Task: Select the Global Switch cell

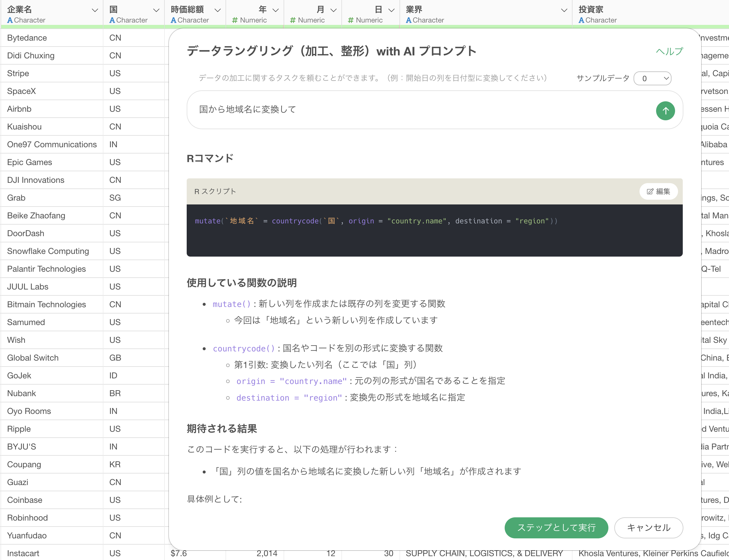Action: 52,358
